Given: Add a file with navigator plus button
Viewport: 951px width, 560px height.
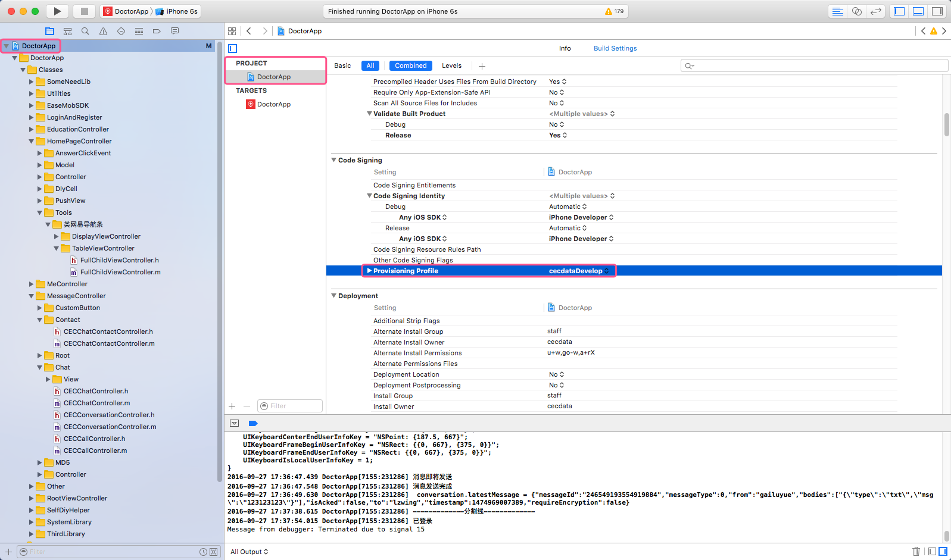Looking at the screenshot, I should [x=8, y=552].
